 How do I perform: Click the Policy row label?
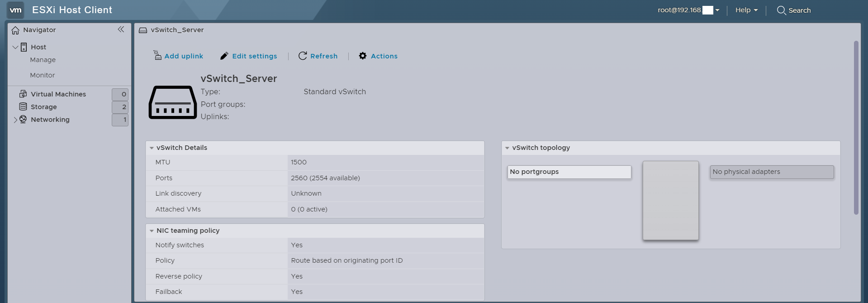(165, 260)
